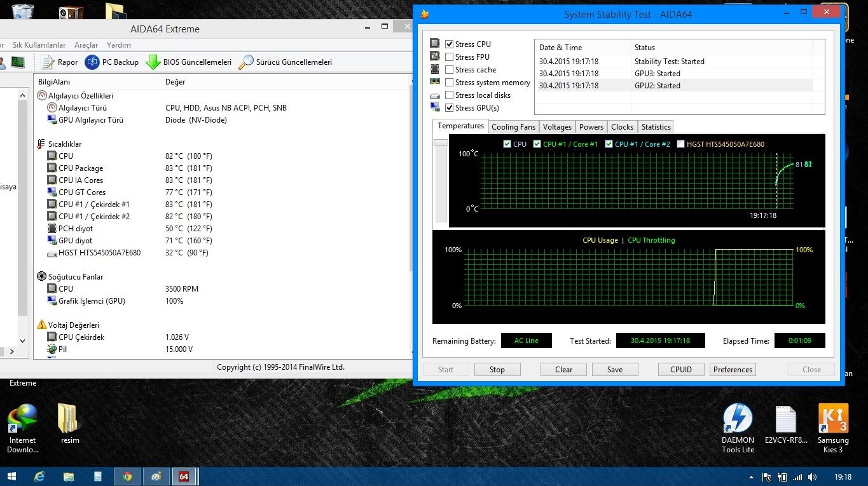Open the Araçlar menu
The image size is (868, 486).
click(x=86, y=45)
